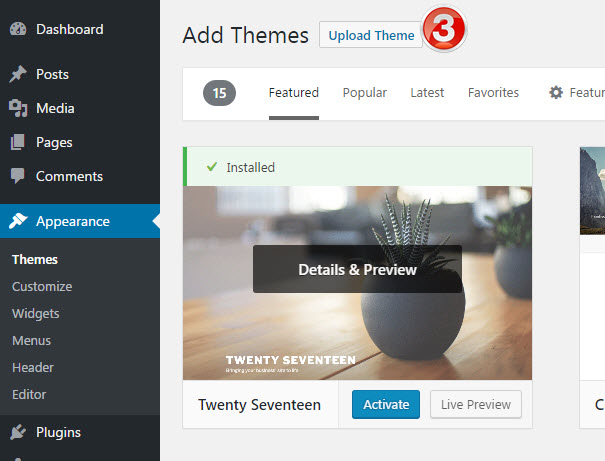Click the Comments speech bubble icon

click(x=18, y=176)
